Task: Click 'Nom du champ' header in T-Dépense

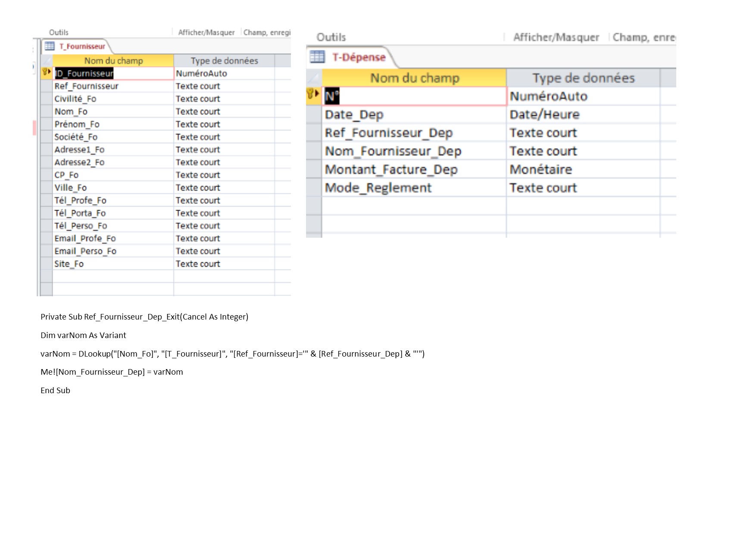Action: click(x=414, y=78)
